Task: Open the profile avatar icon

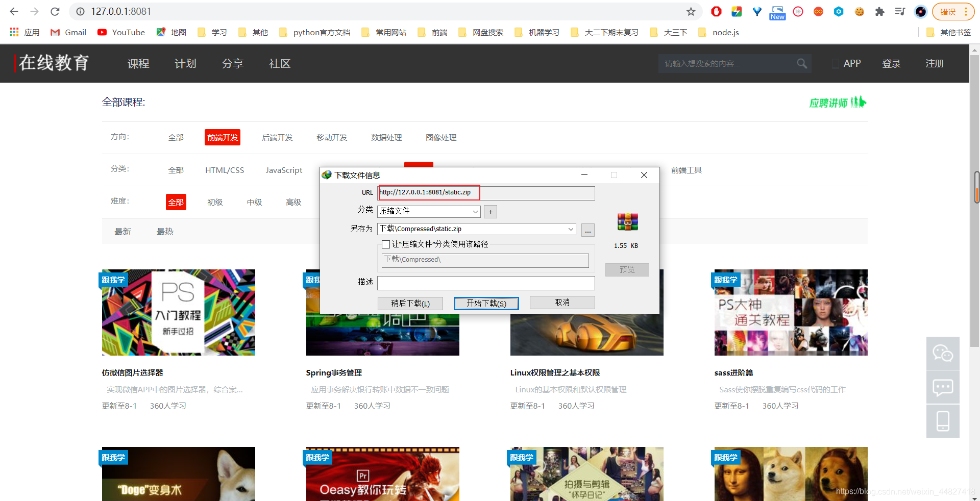Action: click(x=920, y=11)
